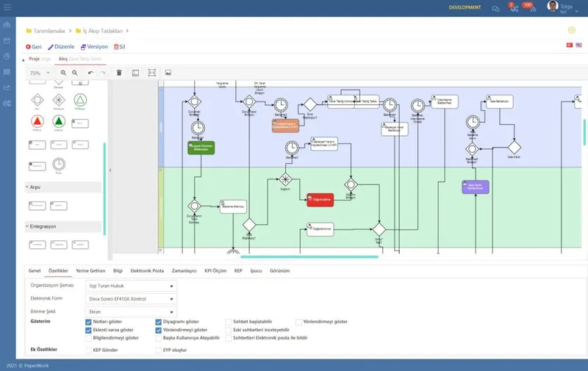Open the chat messages icon
Viewport: 588px width, 371px height.
point(495,9)
